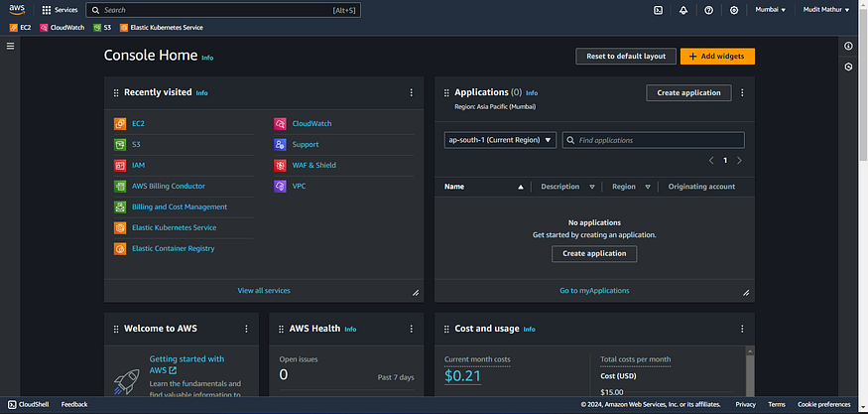The width and height of the screenshot is (868, 414).
Task: Go to next applications page arrow
Action: click(739, 161)
